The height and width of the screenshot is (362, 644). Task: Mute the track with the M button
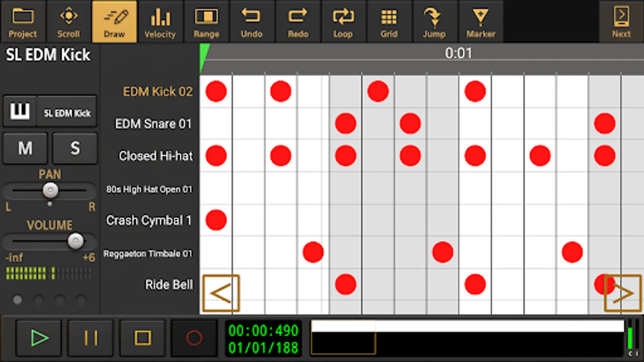pos(25,148)
